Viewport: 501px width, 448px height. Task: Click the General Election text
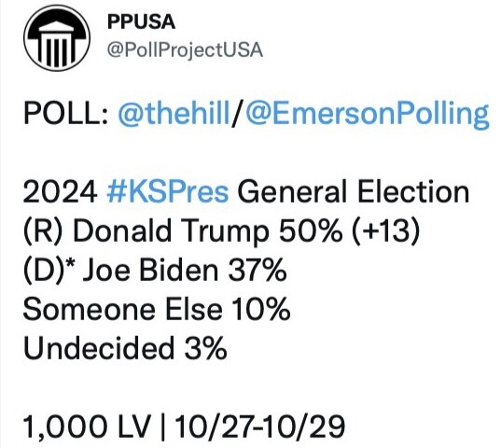(354, 192)
